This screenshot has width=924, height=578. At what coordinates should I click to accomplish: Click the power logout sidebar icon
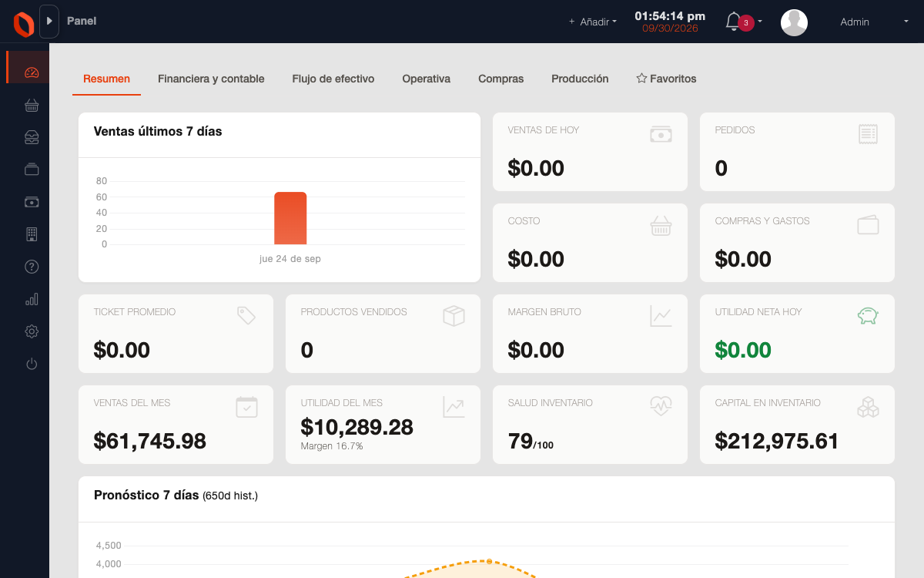[x=32, y=364]
